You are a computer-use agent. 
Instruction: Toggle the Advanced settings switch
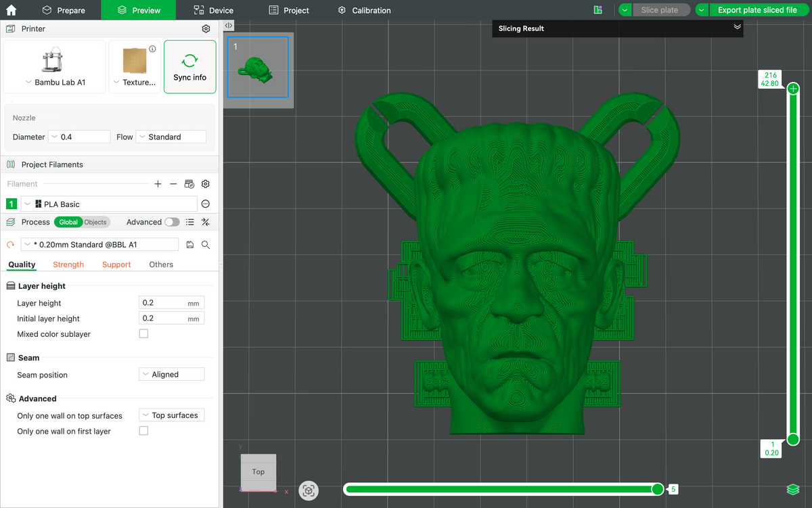coord(172,222)
